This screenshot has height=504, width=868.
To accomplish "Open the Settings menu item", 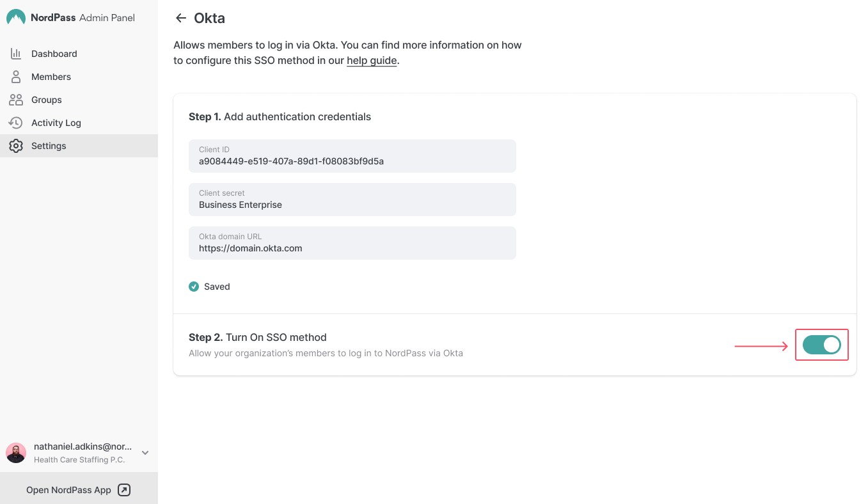I will click(79, 146).
